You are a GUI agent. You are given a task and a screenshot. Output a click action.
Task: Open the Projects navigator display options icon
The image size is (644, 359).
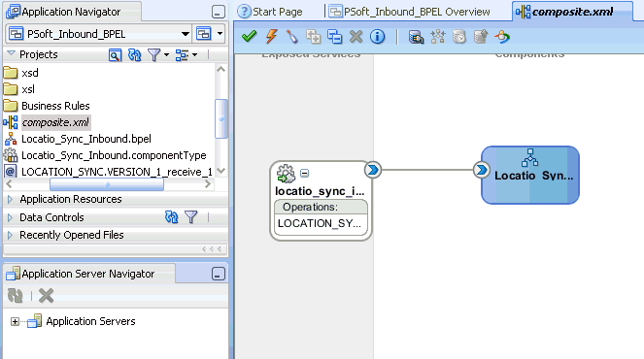(182, 55)
